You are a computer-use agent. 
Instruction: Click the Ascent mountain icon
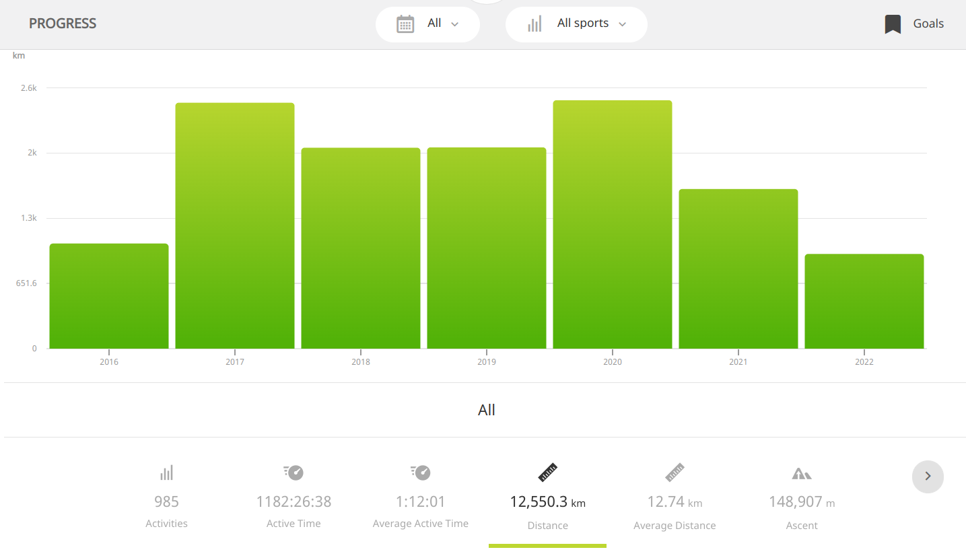(802, 473)
